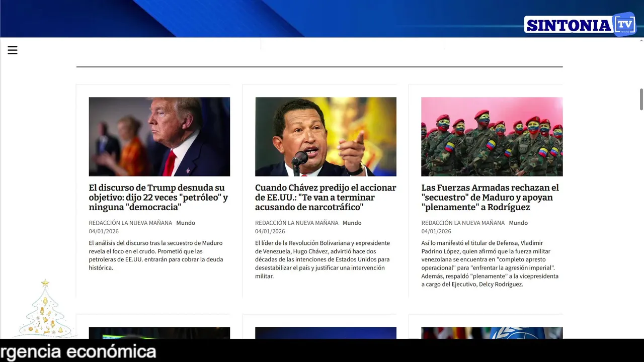Select 'Mundo' category under Fuerzas Armadas article
Viewport: 644px width, 362px height.
click(x=518, y=223)
